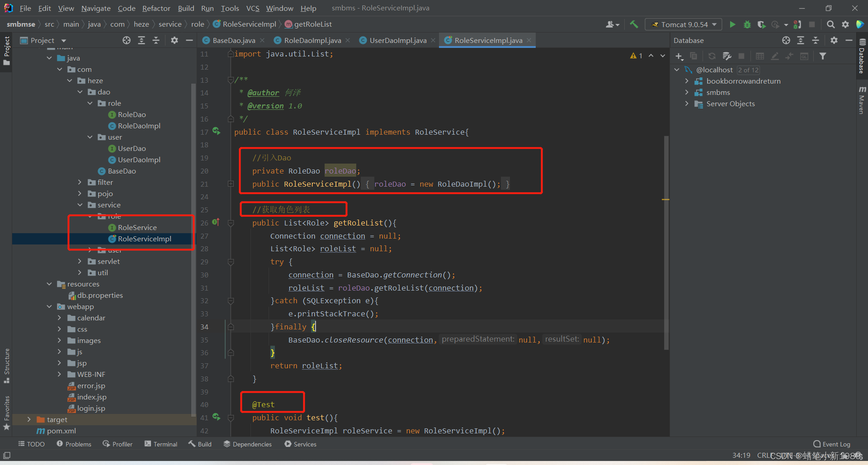Hide the Project panel
Image resolution: width=868 pixels, height=465 pixels.
click(x=189, y=40)
